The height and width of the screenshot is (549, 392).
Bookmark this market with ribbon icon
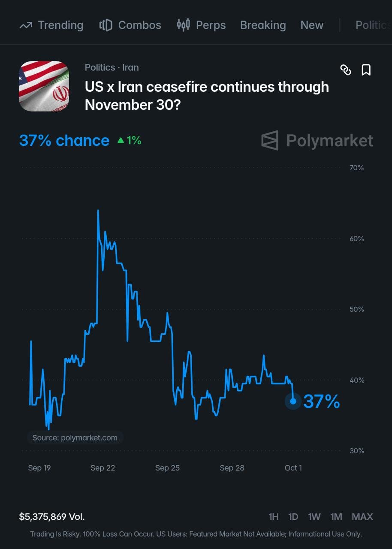366,70
